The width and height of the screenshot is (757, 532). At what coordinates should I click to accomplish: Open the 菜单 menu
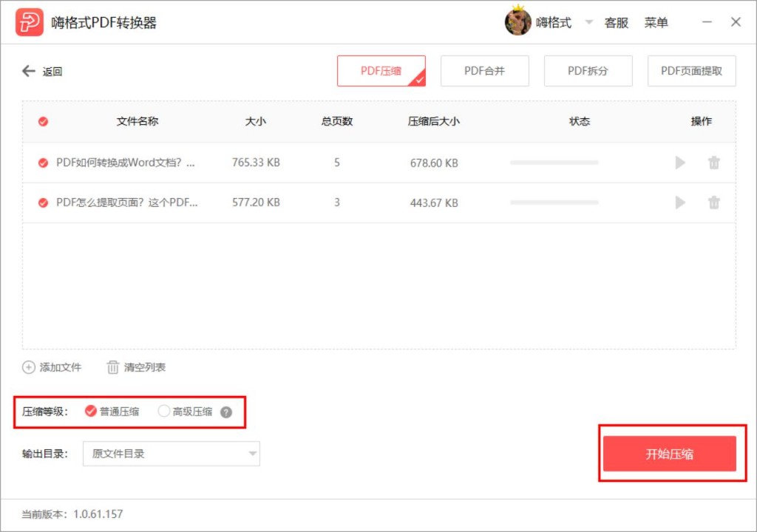pyautogui.click(x=656, y=23)
